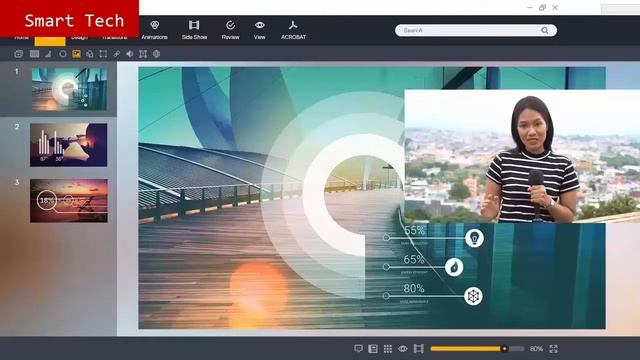This screenshot has width=640, height=360.
Task: Click the audio speaker toolbar icon
Action: click(129, 54)
